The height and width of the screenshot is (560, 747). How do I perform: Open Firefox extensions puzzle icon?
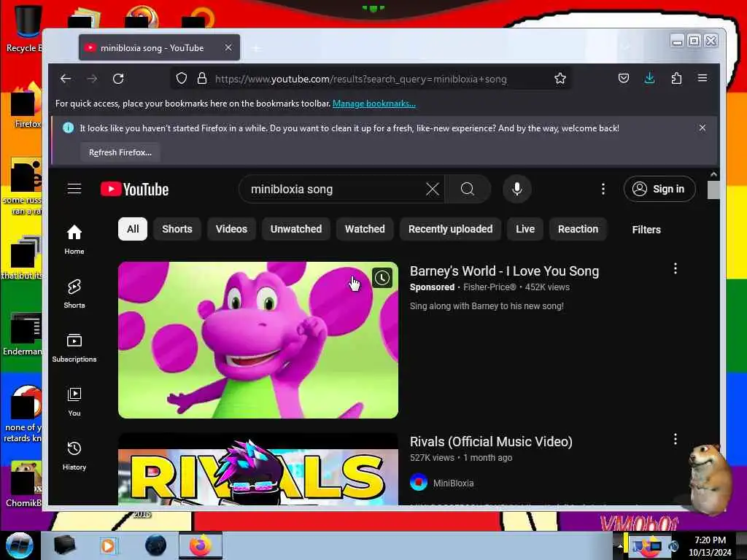click(x=676, y=78)
